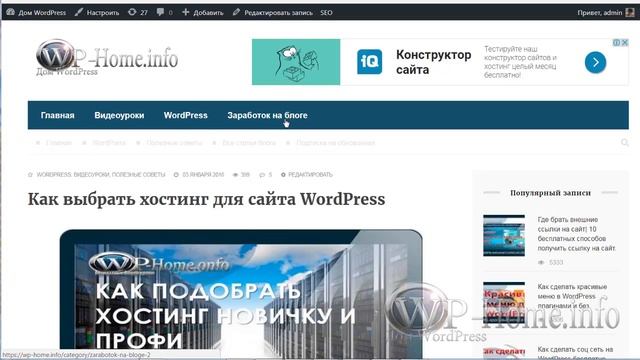Open the comments bubble showing 0
This screenshot has height=360, width=640.
(164, 13)
